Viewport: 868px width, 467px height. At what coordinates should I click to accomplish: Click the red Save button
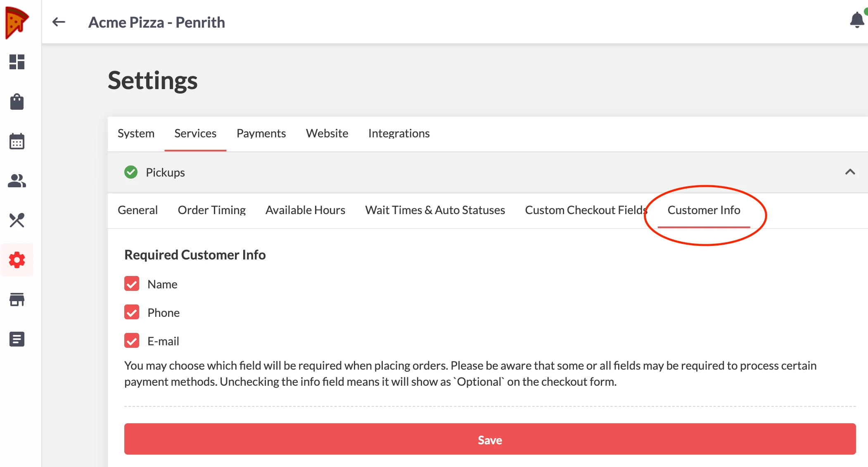pyautogui.click(x=490, y=439)
